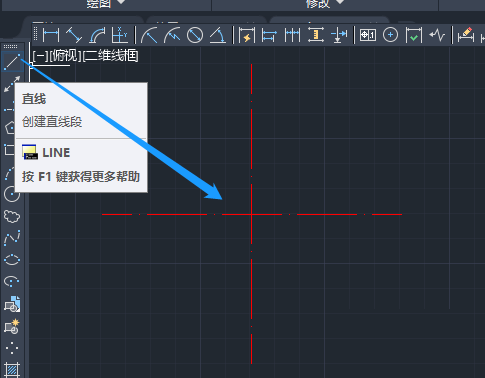The height and width of the screenshot is (378, 485).
Task: Click the Jogged Linear dimension icon
Action: 437,35
